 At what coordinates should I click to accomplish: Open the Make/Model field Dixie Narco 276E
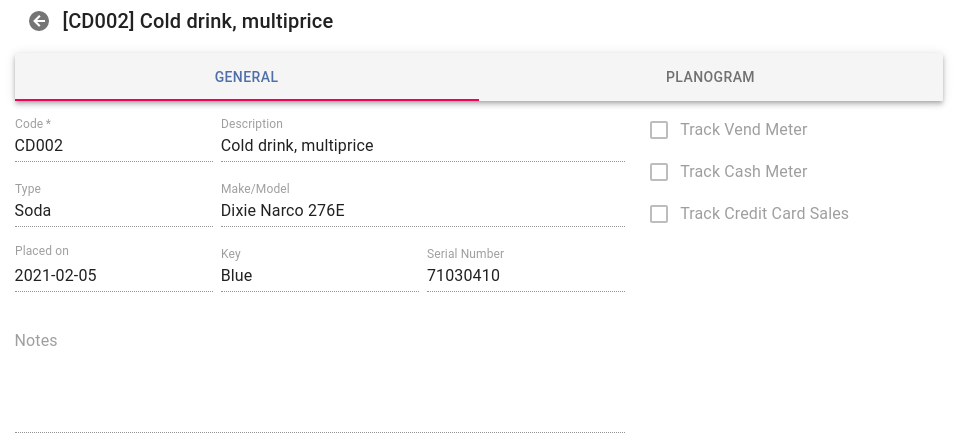pyautogui.click(x=422, y=211)
